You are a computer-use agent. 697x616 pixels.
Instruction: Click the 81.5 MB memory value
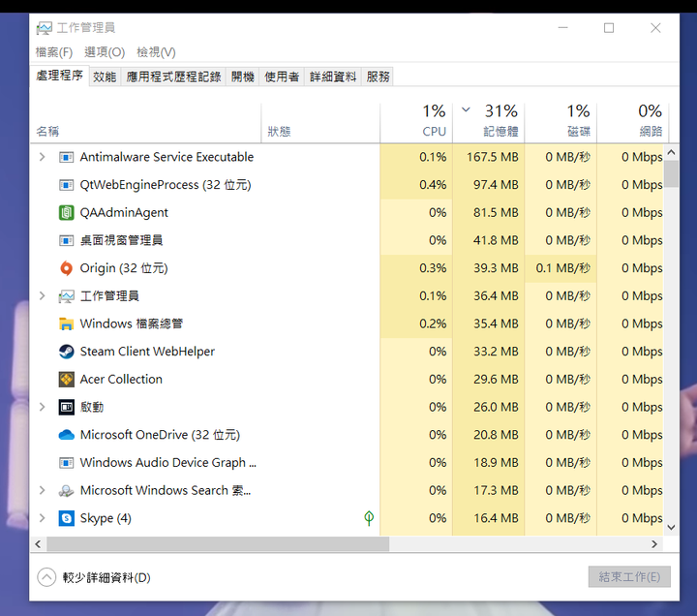pyautogui.click(x=496, y=213)
